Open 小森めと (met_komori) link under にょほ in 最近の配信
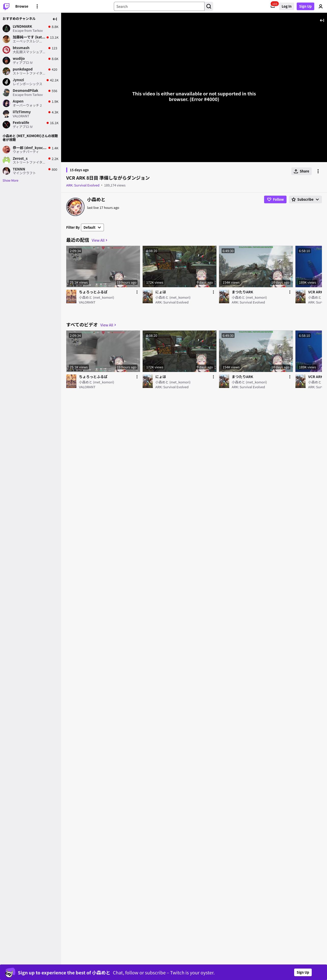Viewport: 327px width, 980px height. click(173, 297)
